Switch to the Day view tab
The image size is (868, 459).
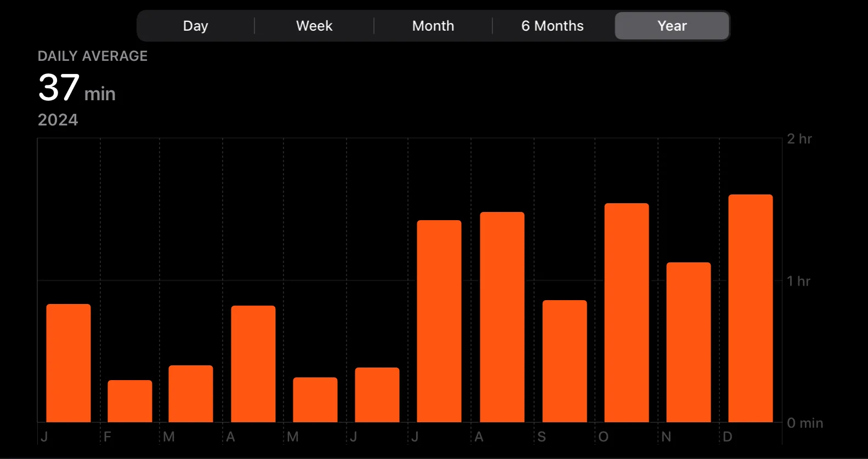pyautogui.click(x=196, y=26)
